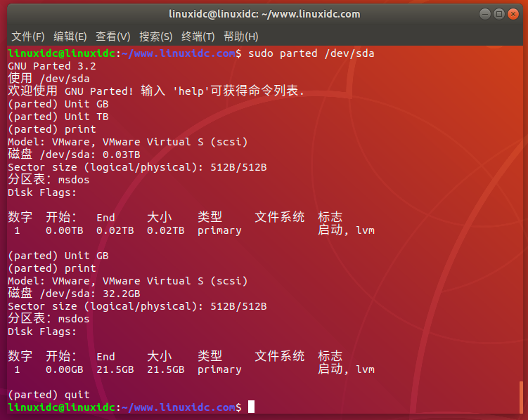Click disk size '32.2GB' value
528x420 pixels.
coord(121,294)
